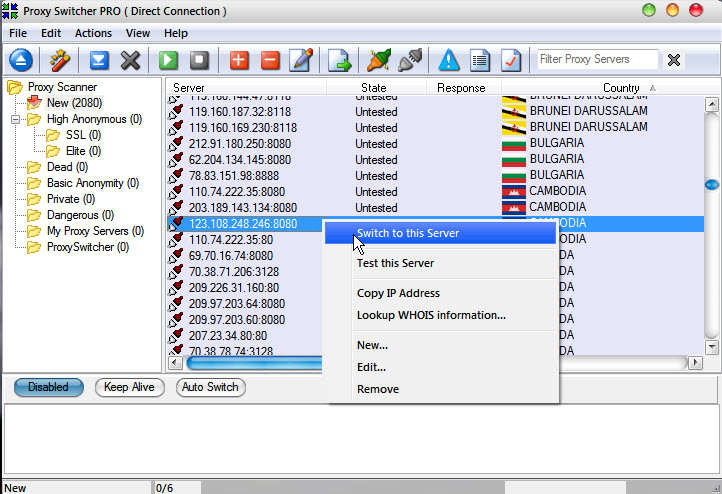Toggle the Keep Alive button
Image resolution: width=722 pixels, height=494 pixels.
129,387
